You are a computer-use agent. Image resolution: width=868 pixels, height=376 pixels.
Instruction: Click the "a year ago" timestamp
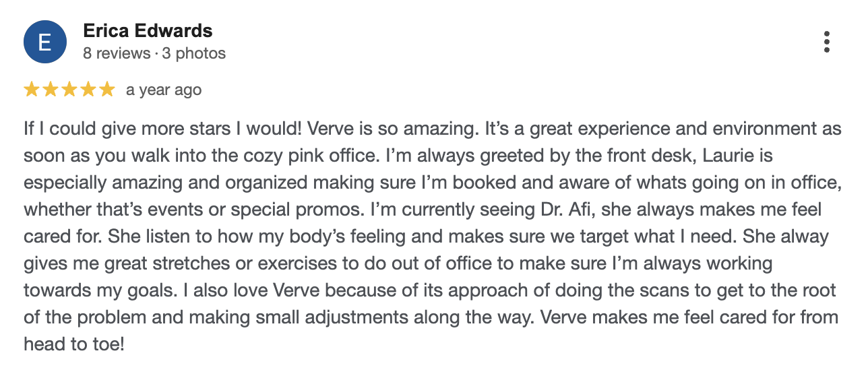pos(164,90)
